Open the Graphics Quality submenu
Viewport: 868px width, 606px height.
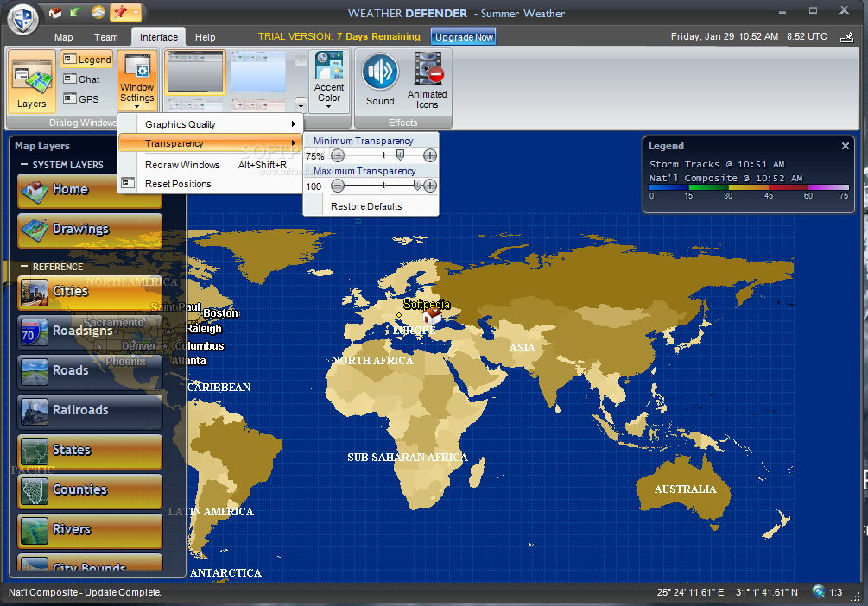click(211, 124)
